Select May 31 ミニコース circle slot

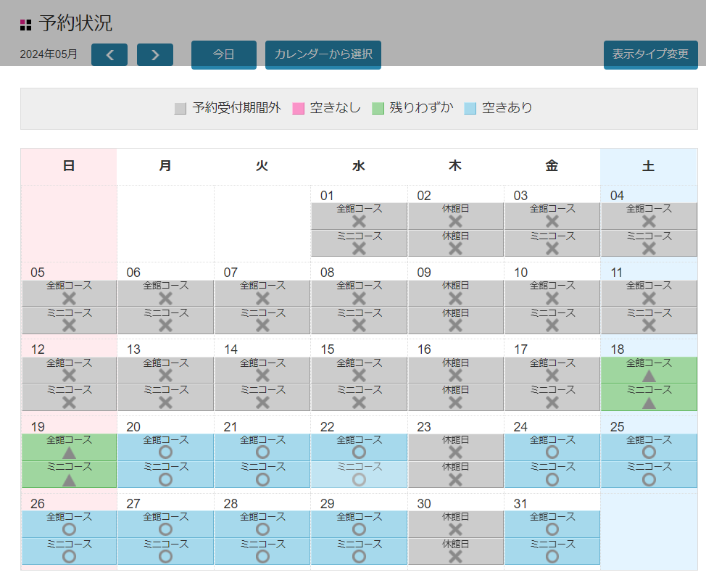pyautogui.click(x=552, y=551)
